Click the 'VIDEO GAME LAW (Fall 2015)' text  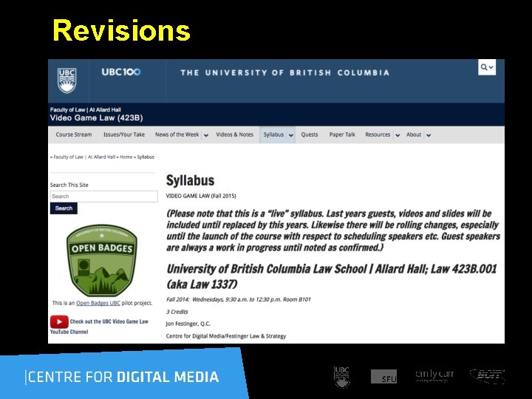coord(201,196)
